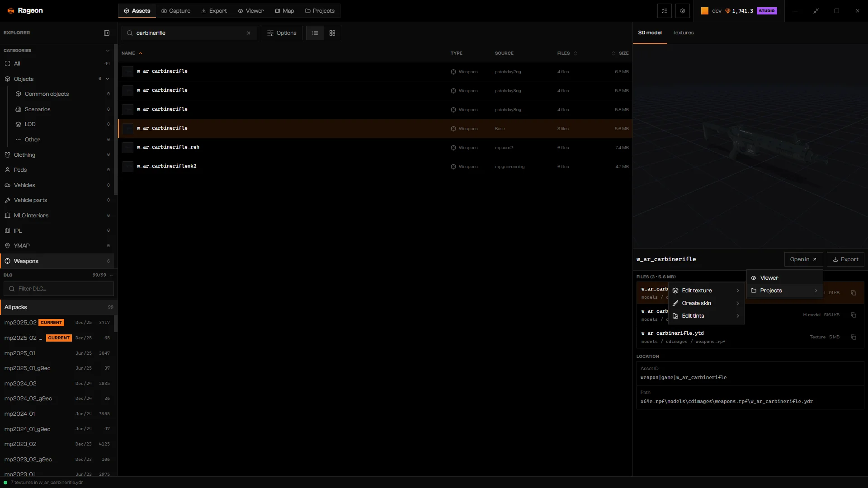Collapse the Objects category chevron
This screenshot has height=488, width=868.
[108, 79]
